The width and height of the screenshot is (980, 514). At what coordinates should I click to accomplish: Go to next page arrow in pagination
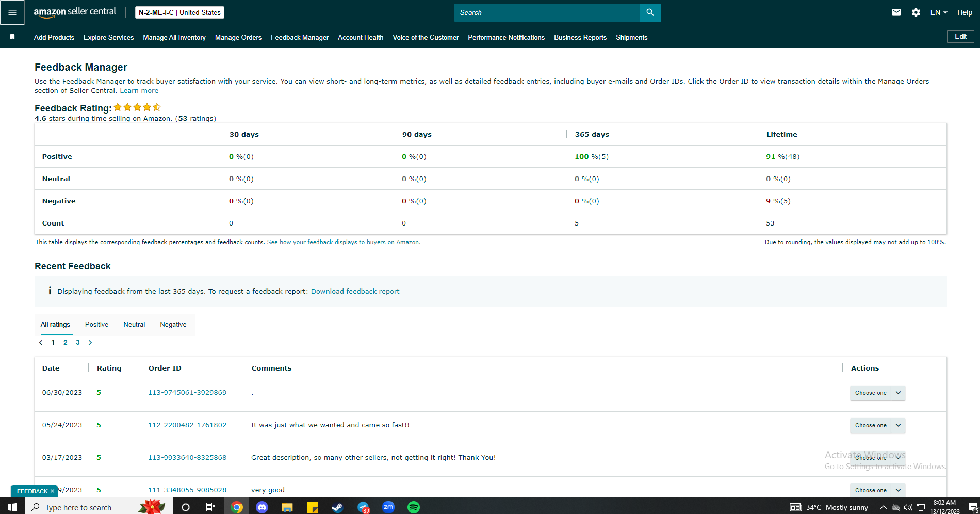coord(90,342)
